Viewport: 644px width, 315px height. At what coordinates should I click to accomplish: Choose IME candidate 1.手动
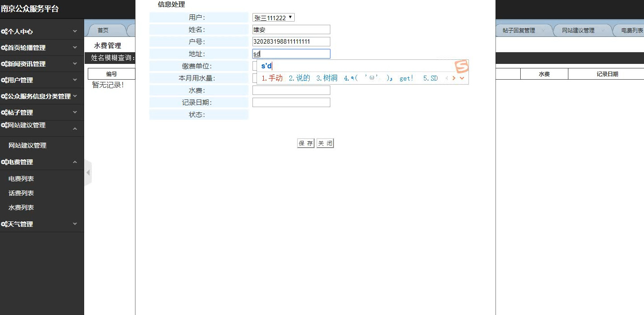[x=272, y=78]
